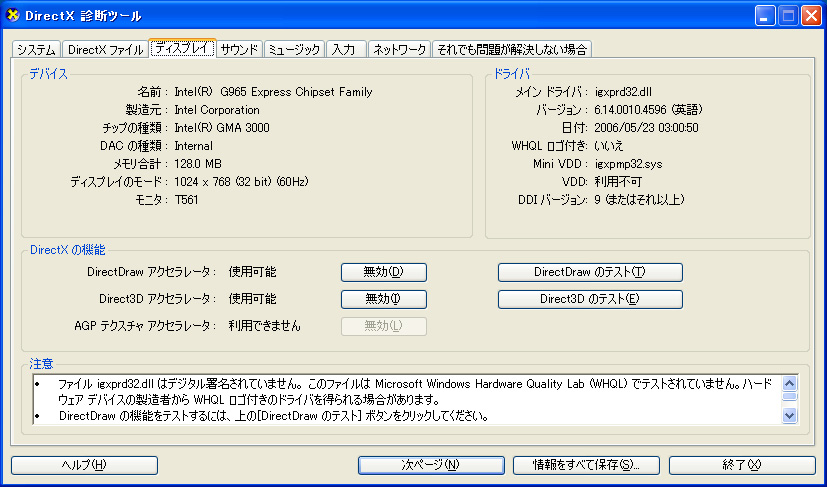
Task: Click DDI version value 9 (またはそれ以上)
Action: tap(639, 199)
